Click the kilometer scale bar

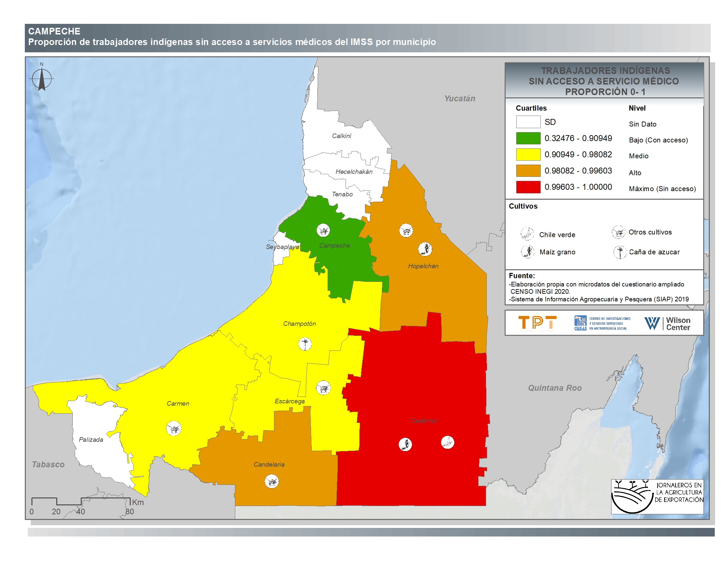click(81, 501)
